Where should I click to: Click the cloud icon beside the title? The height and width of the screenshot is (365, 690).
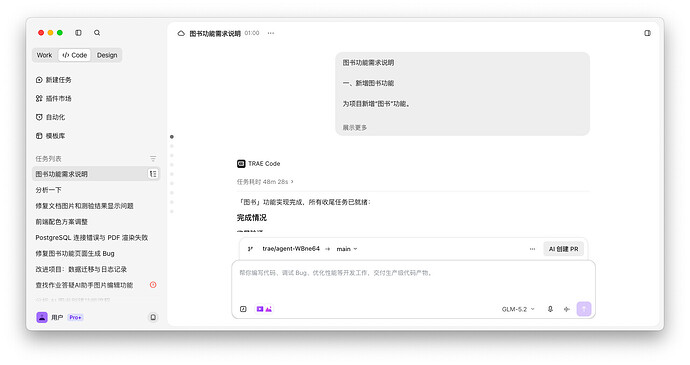pyautogui.click(x=181, y=33)
